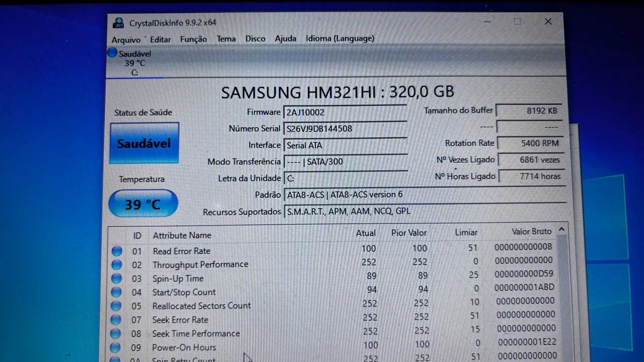The height and width of the screenshot is (362, 644).
Task: Click the Recursos Suportados field
Action: 425,211
